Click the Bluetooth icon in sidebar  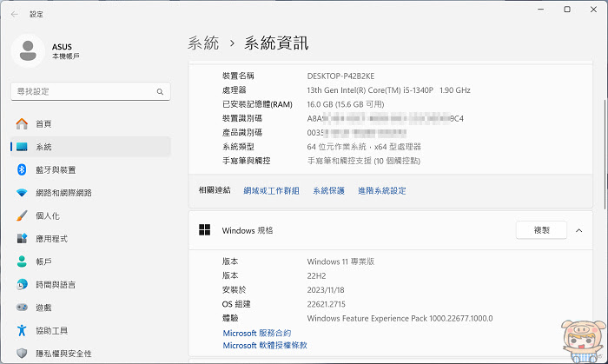[x=22, y=169]
